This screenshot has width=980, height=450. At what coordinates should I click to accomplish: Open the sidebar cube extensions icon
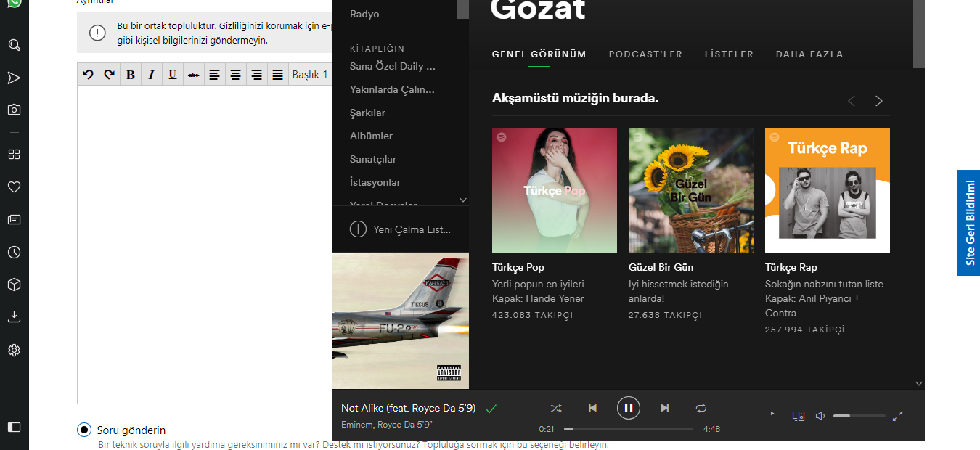(x=14, y=285)
